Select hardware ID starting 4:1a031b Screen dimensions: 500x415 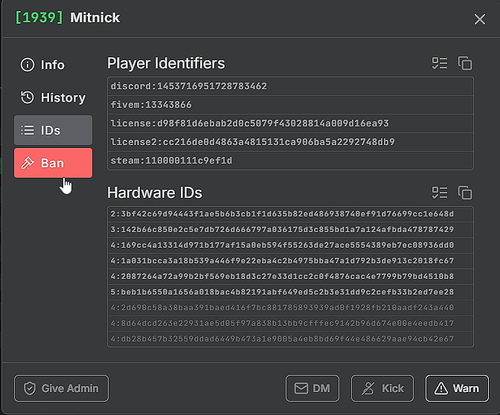coord(290,261)
